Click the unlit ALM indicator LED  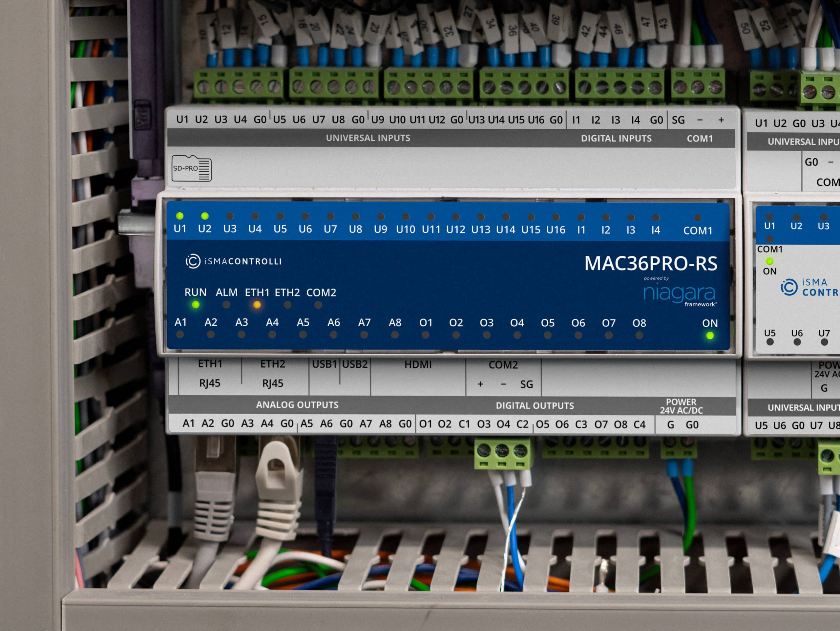coord(226,305)
